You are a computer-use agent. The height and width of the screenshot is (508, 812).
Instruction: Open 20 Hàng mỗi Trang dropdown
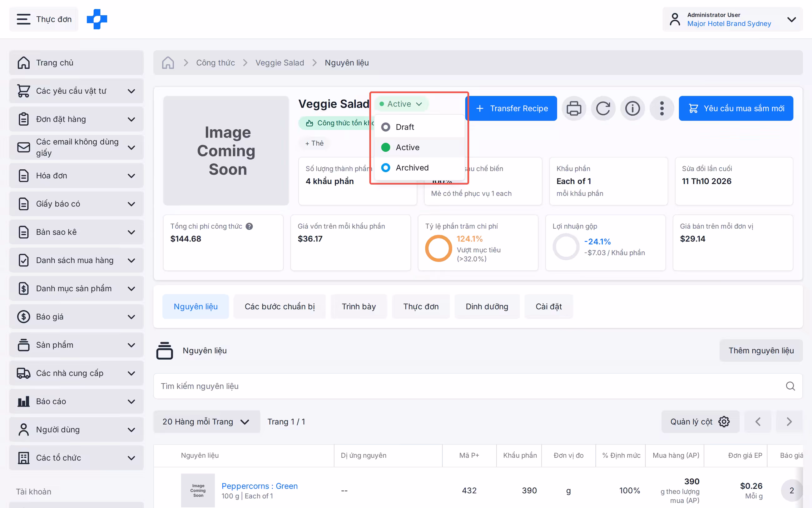click(x=206, y=422)
